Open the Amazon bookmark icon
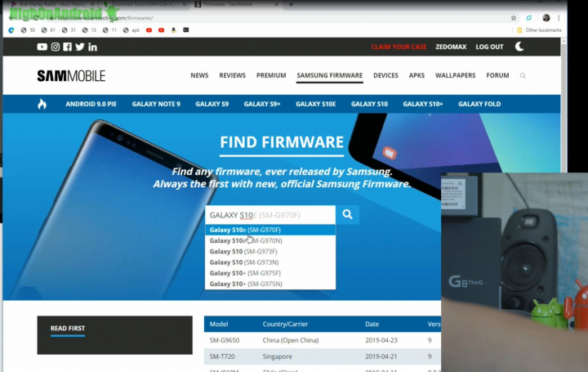588x372 pixels. pos(174,30)
